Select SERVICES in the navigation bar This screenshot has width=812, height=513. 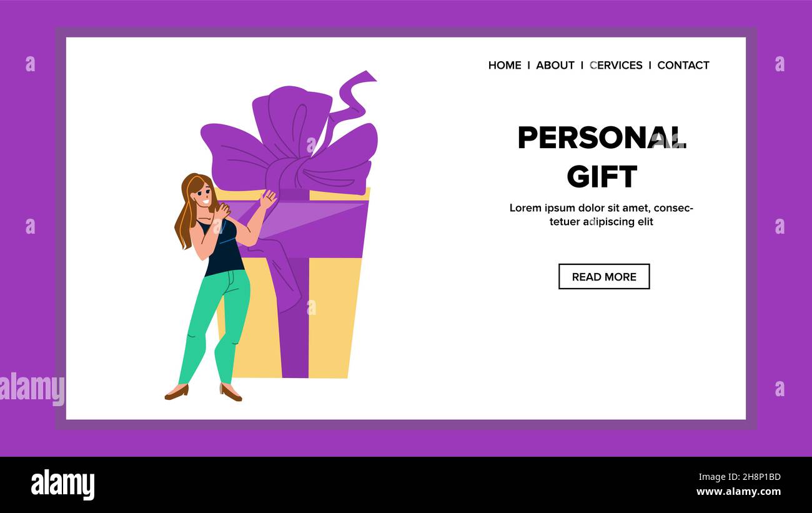pyautogui.click(x=616, y=65)
